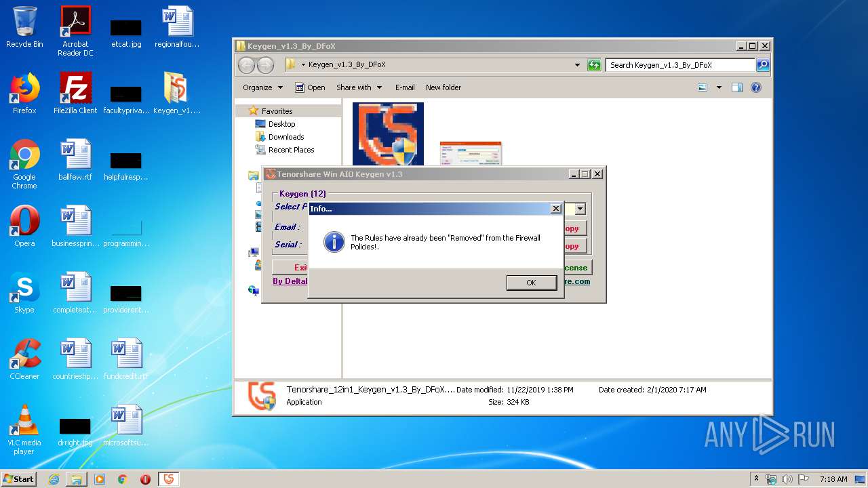Select the programmin... desktop file

pos(126,232)
